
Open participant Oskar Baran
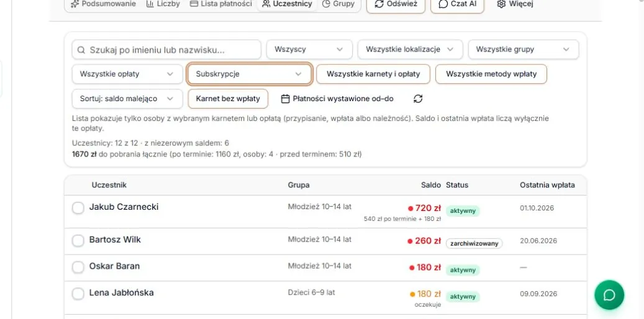point(115,266)
